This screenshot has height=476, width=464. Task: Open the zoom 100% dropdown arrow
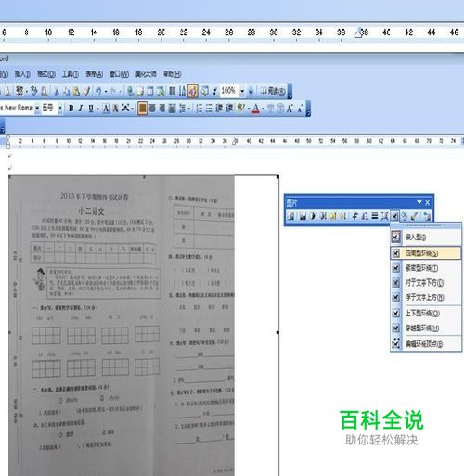pyautogui.click(x=242, y=91)
